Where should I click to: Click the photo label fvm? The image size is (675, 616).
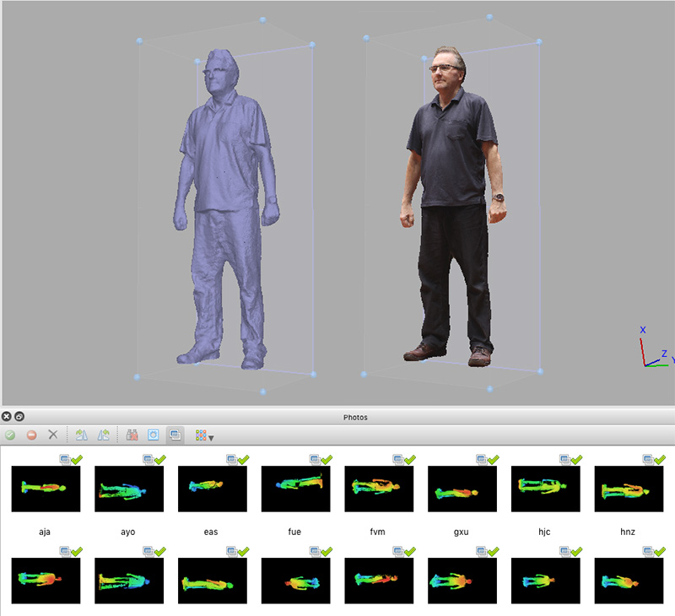377,532
